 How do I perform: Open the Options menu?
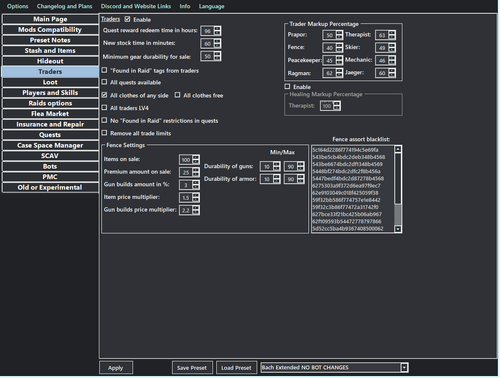point(18,6)
